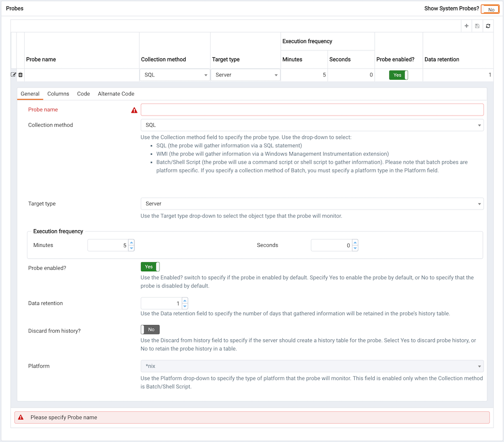This screenshot has width=504, height=442.
Task: Switch to the Columns tab
Action: coord(58,94)
